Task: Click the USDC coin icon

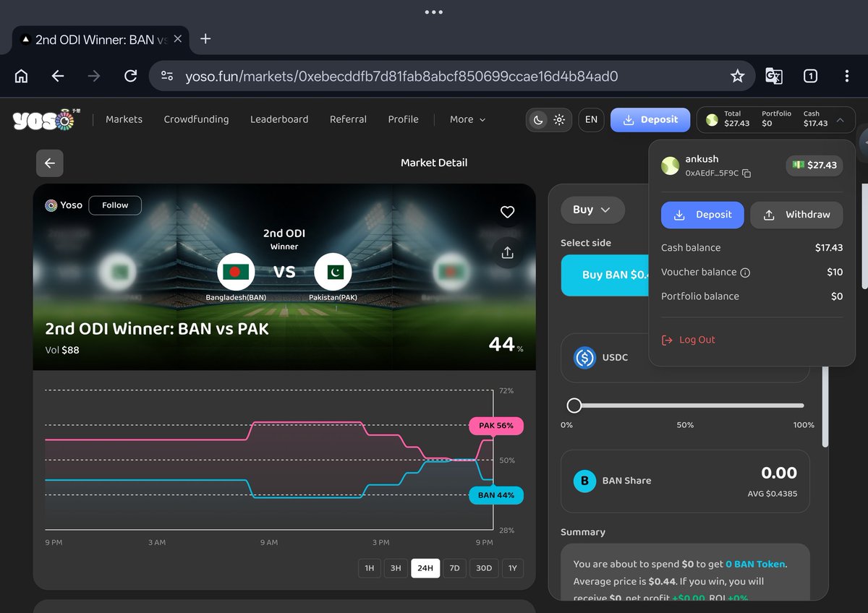Action: point(584,358)
